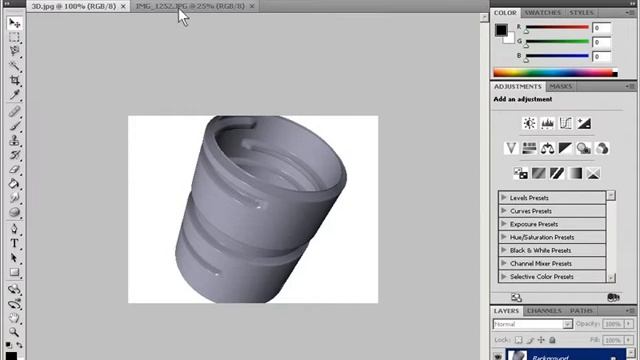Expand Levels Presets
This screenshot has height=360, width=640.
(504, 198)
